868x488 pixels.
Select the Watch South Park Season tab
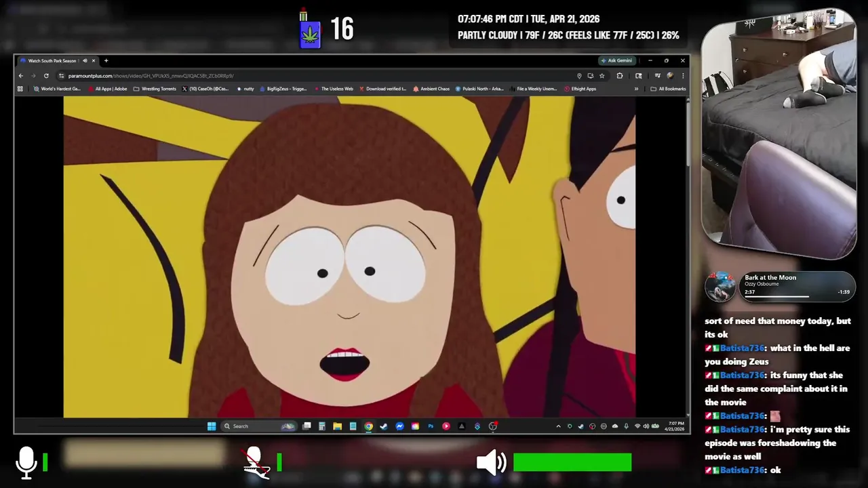(x=58, y=61)
